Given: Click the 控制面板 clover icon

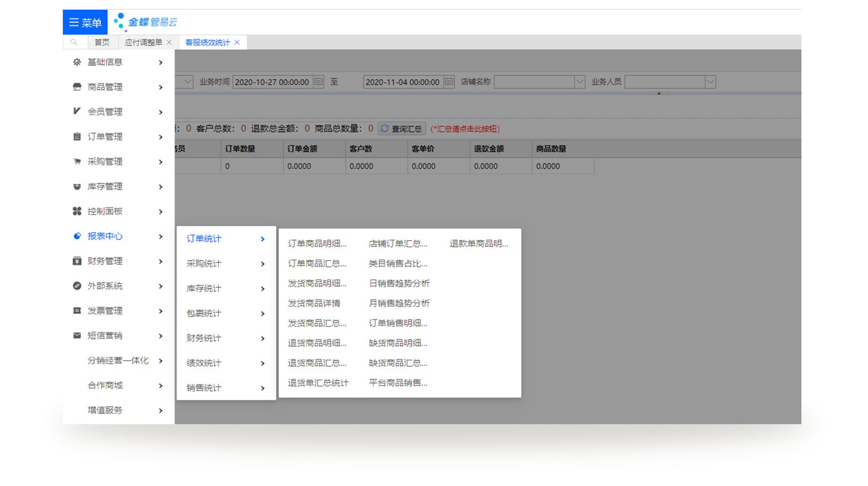Looking at the screenshot, I should point(77,211).
